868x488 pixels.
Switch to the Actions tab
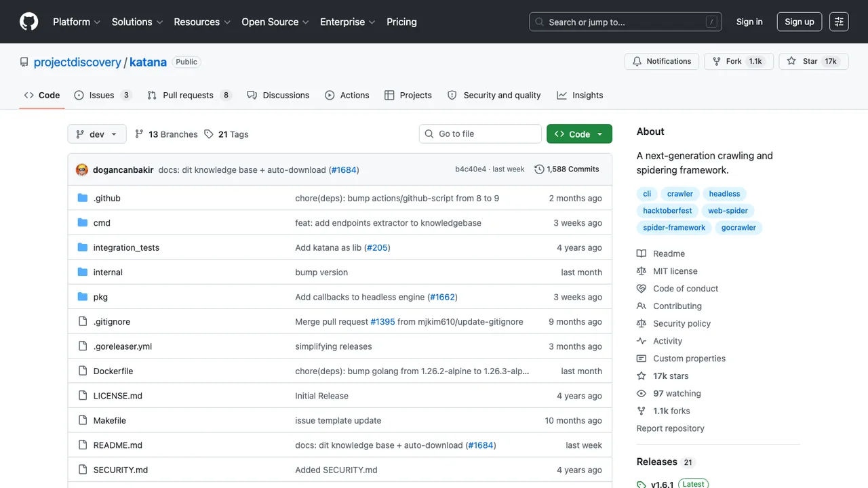347,96
